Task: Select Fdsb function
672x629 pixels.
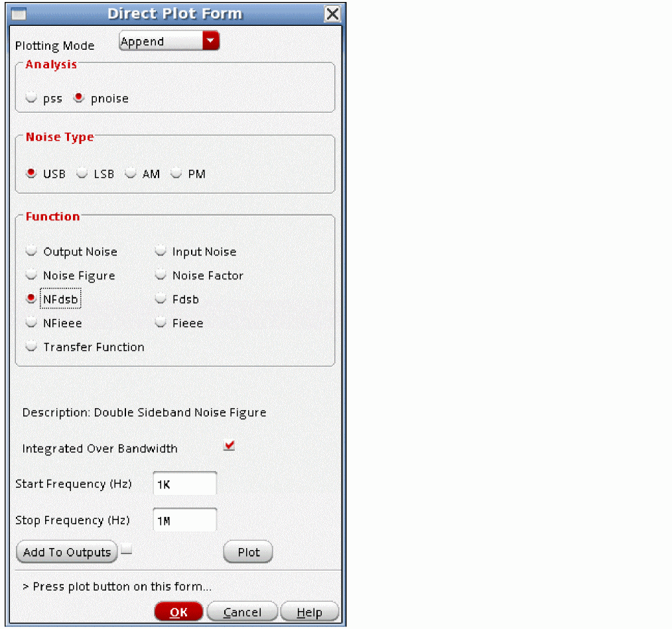Action: [x=161, y=299]
